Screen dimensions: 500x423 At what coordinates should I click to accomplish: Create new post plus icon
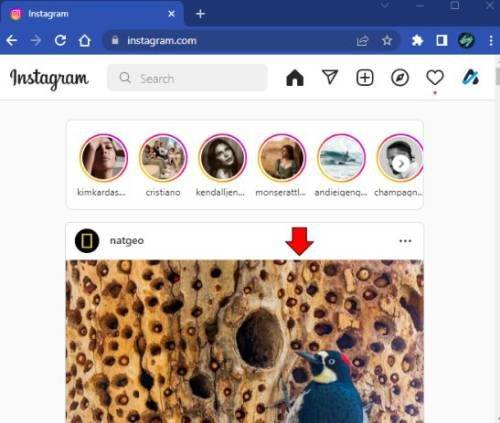tap(365, 78)
